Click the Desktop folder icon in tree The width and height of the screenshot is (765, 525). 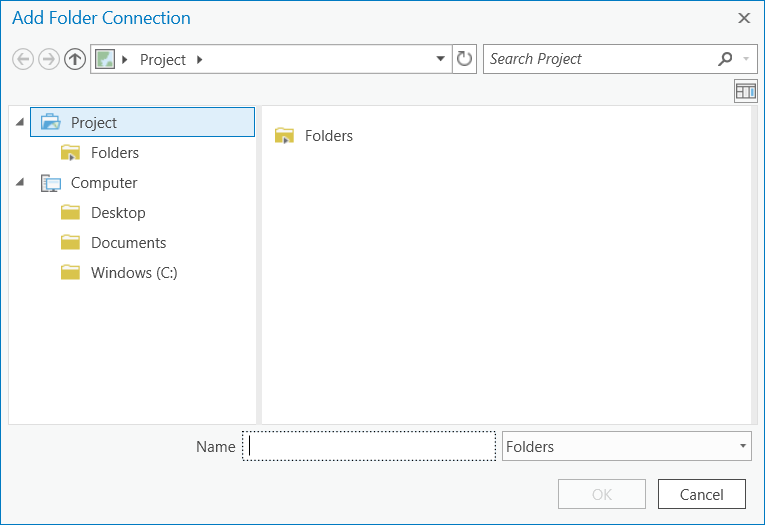(x=70, y=213)
